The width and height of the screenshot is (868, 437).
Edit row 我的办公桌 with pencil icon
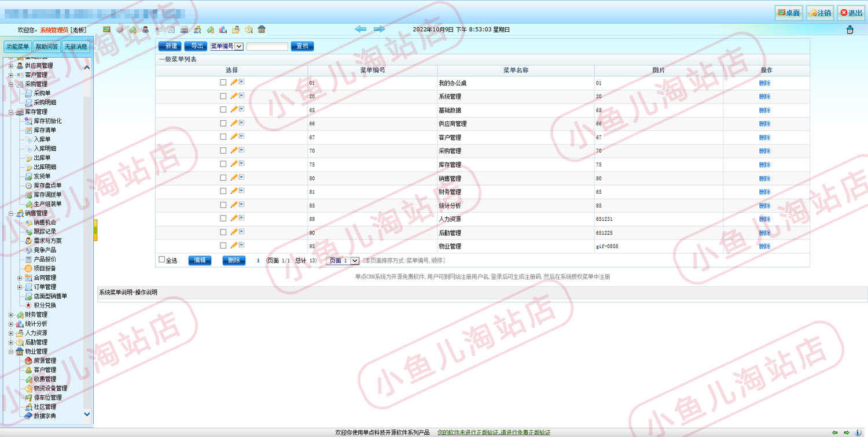tap(234, 82)
